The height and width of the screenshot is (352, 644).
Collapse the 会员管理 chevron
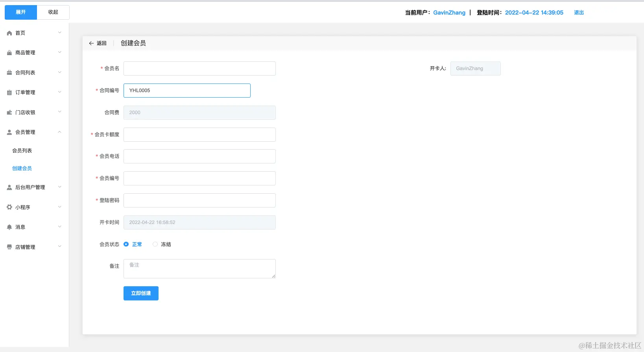(x=60, y=132)
